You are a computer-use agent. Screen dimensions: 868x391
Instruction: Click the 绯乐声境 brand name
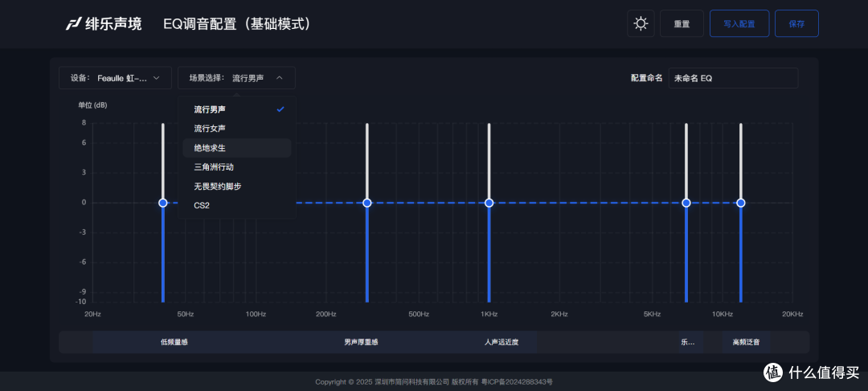click(x=113, y=24)
